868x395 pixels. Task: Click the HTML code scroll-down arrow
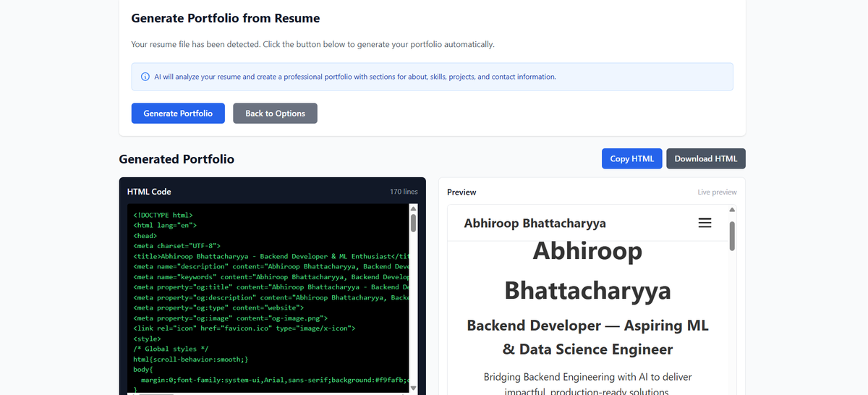[x=414, y=388]
